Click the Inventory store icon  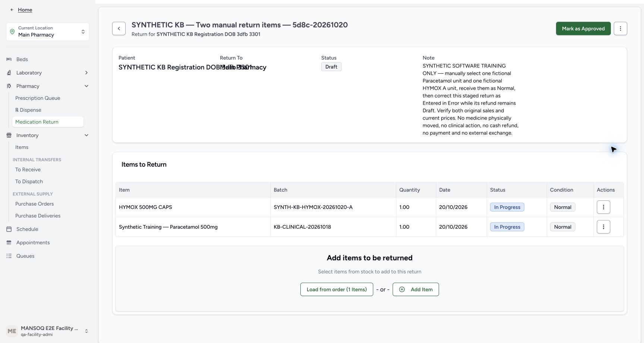pyautogui.click(x=9, y=135)
